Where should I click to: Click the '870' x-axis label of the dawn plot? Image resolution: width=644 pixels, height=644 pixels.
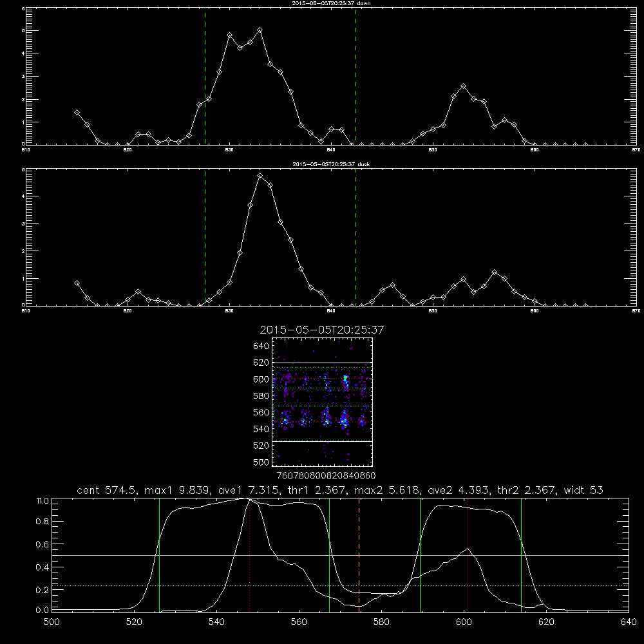pyautogui.click(x=636, y=150)
